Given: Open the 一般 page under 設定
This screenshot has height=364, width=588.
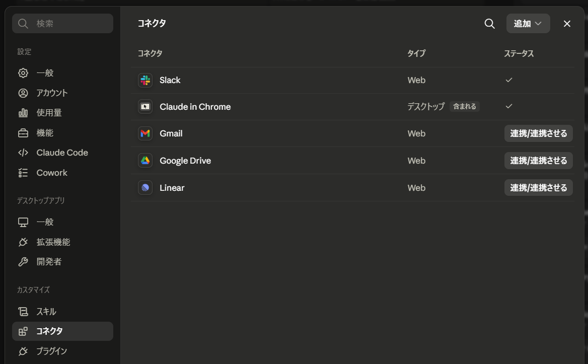Looking at the screenshot, I should click(62, 72).
